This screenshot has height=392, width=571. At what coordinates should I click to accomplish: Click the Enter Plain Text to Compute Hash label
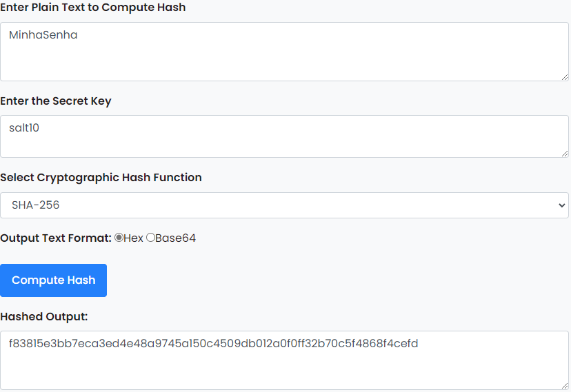93,8
